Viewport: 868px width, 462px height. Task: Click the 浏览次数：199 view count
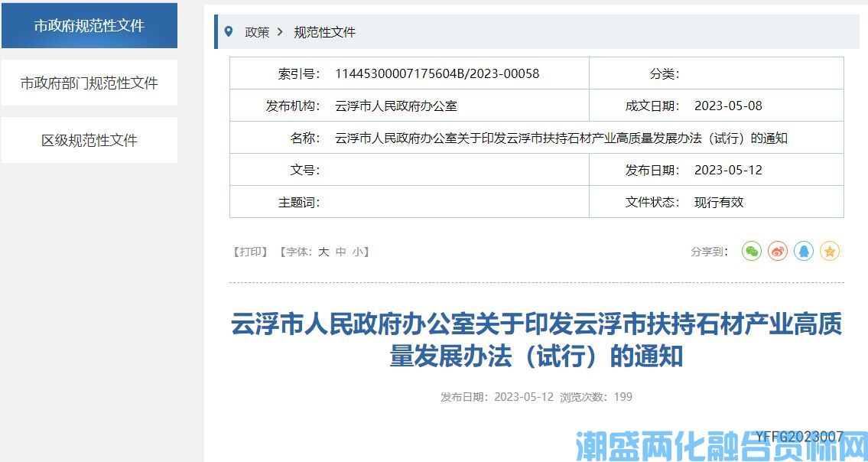(597, 397)
